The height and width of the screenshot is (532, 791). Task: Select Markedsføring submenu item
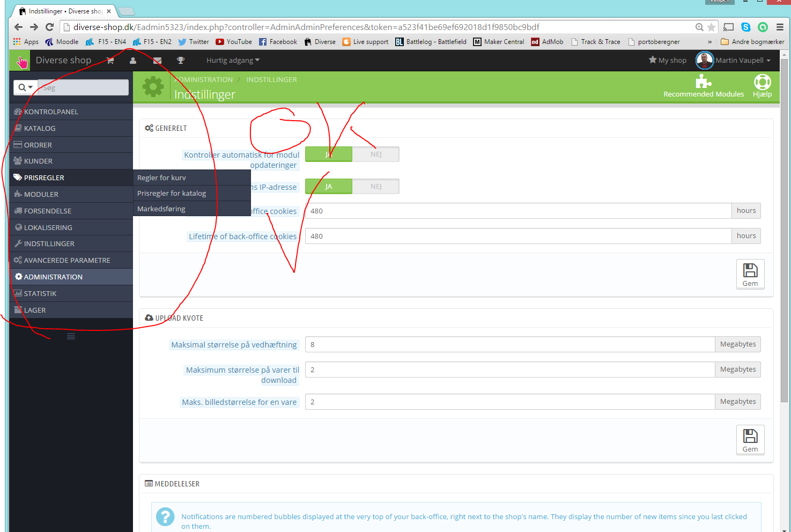click(x=192, y=209)
